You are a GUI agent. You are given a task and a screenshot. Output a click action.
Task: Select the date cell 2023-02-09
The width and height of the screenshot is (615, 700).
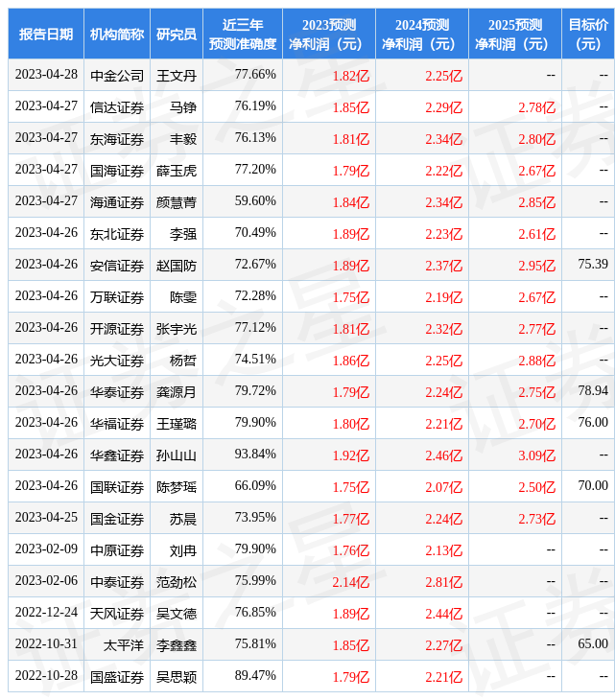[x=46, y=549]
